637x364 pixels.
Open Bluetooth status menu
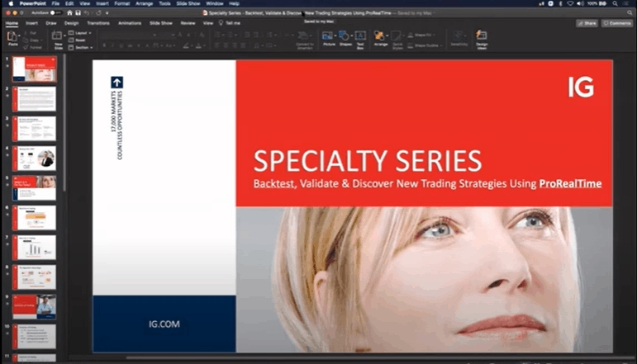tap(561, 3)
